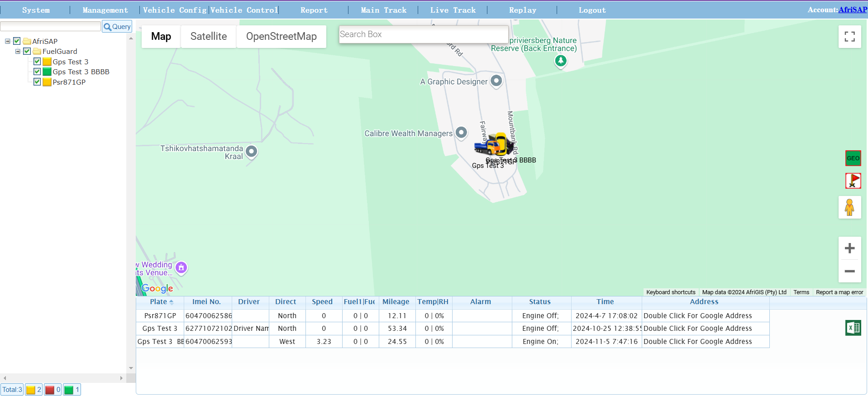Open the Management menu
The width and height of the screenshot is (868, 396).
click(105, 10)
